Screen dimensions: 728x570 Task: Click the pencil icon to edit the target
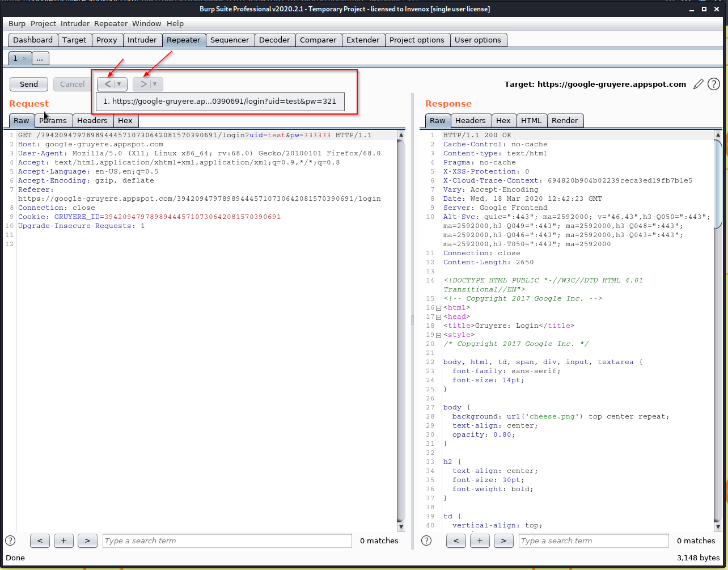[x=698, y=84]
